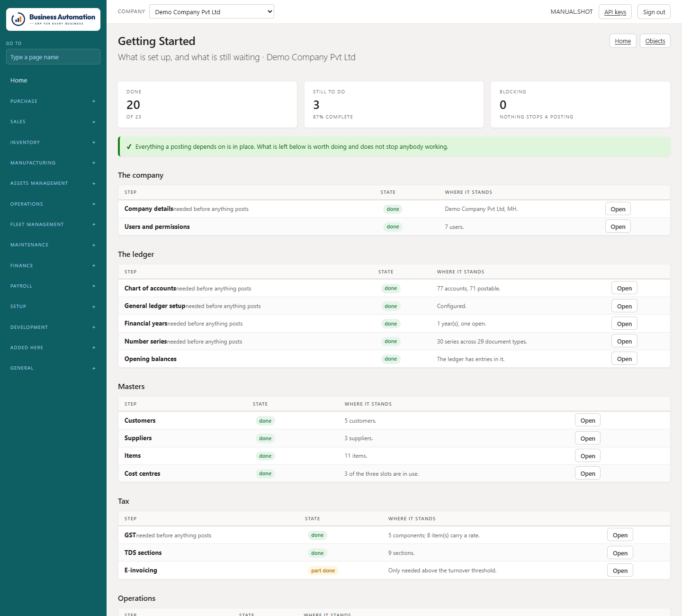This screenshot has height=616, width=682.
Task: Focus the Go To page name field
Action: pos(53,57)
